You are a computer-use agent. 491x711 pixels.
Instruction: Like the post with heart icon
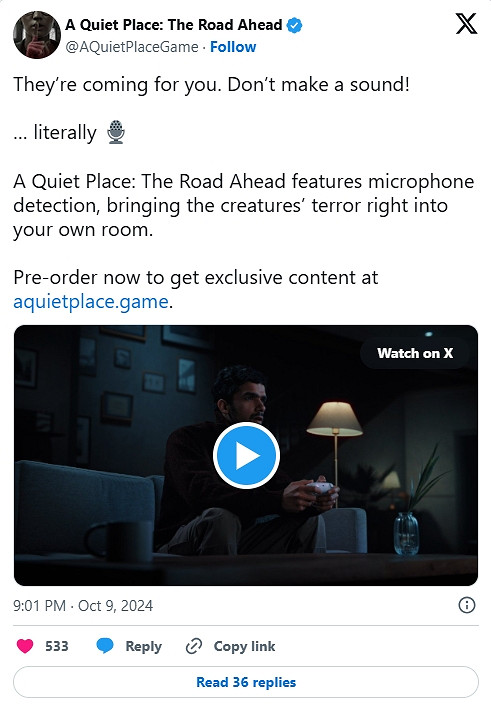click(25, 646)
